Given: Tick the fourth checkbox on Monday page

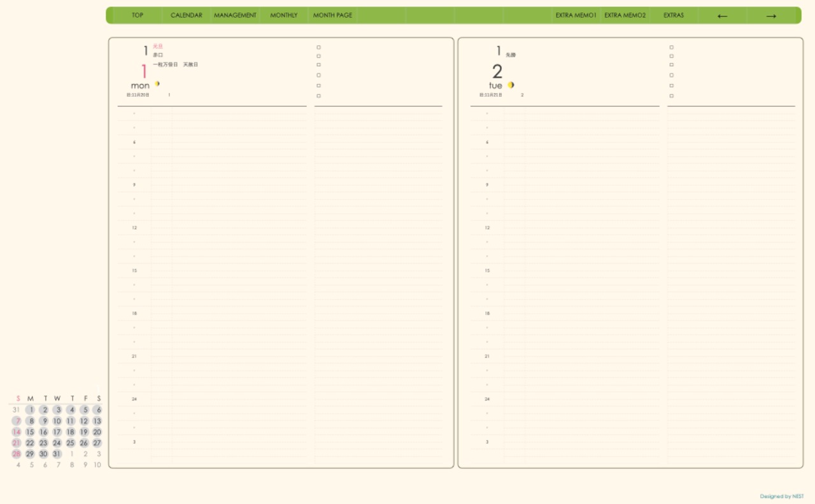Looking at the screenshot, I should point(318,75).
